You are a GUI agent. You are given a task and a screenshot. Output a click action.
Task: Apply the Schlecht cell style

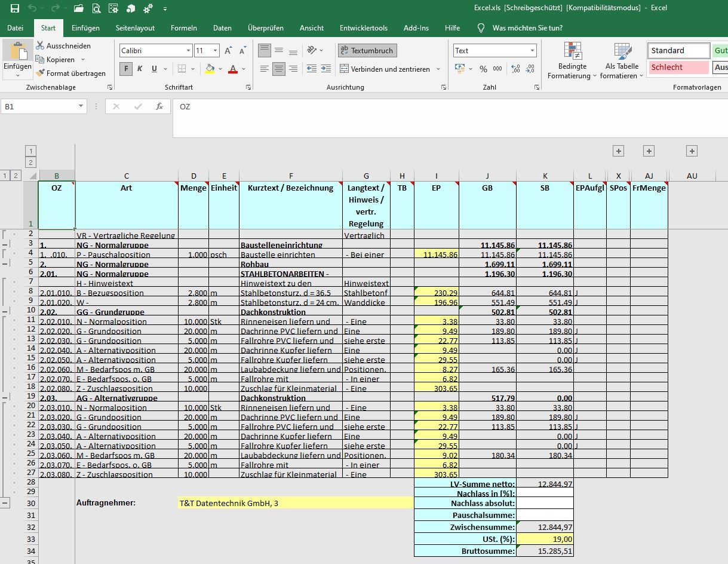678,68
